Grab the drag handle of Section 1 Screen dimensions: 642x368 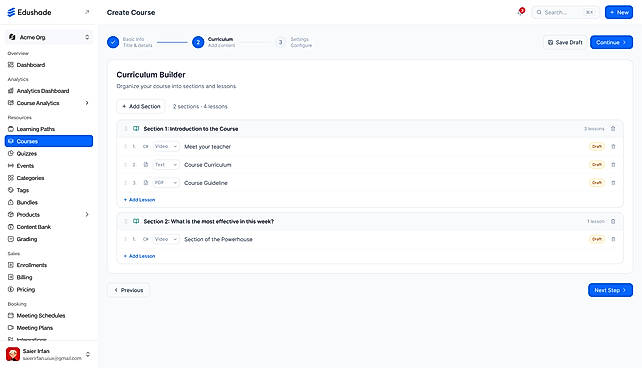point(126,129)
